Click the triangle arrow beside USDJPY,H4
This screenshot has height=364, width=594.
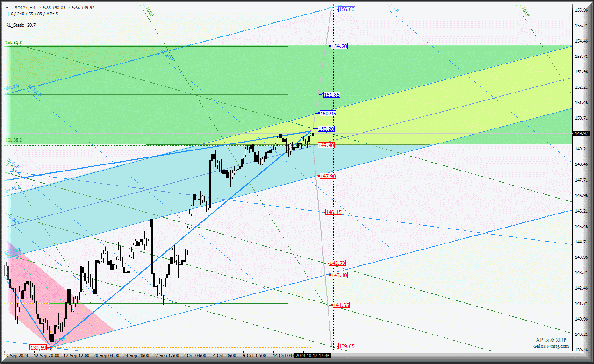pyautogui.click(x=7, y=8)
